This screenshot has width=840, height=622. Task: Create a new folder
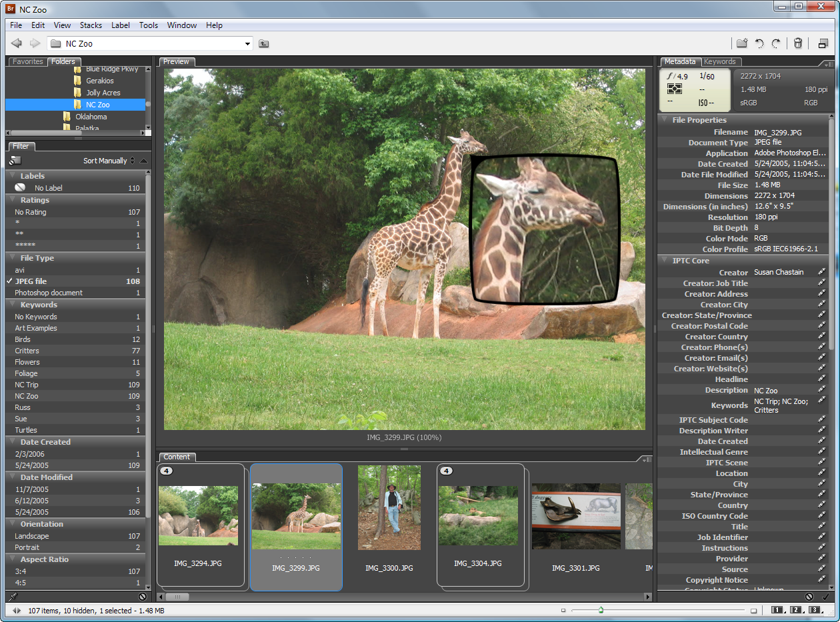(x=741, y=44)
